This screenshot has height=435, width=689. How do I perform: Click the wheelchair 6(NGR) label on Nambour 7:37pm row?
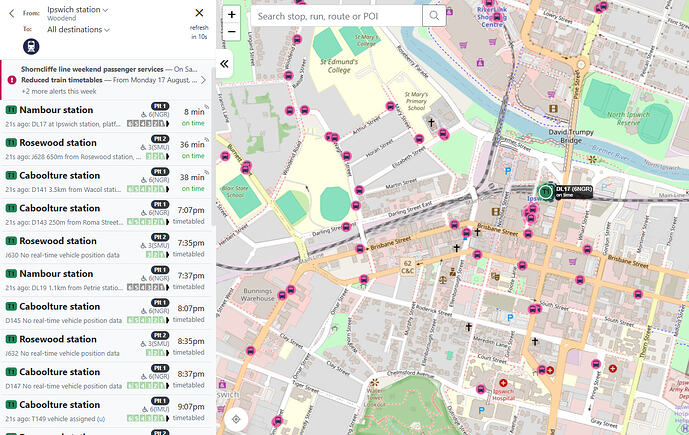[x=155, y=278]
